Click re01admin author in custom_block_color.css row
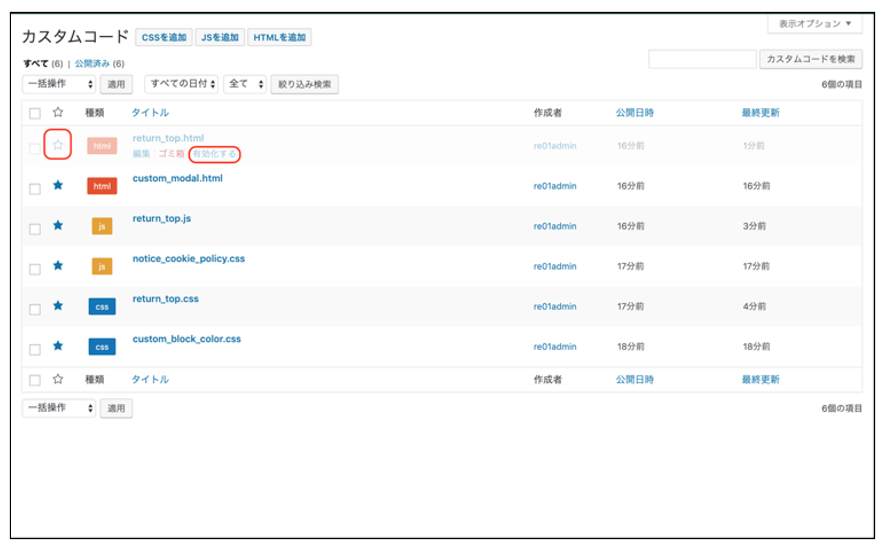 click(555, 346)
